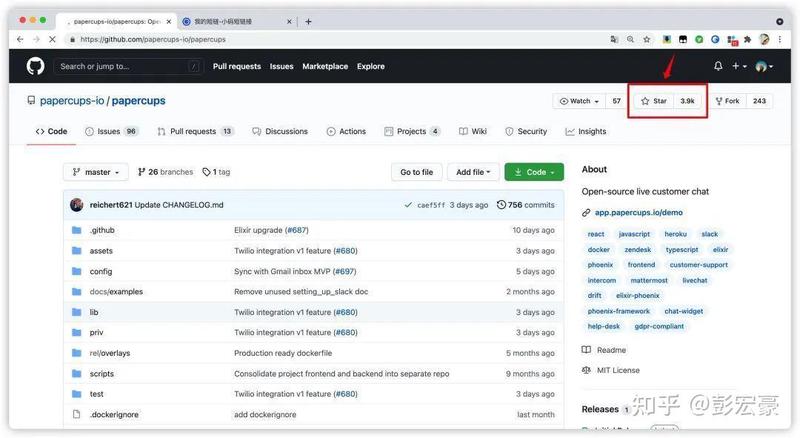Screen dimensions: 800x438
Task: Select the Pull requests repository tab
Action: pos(195,131)
